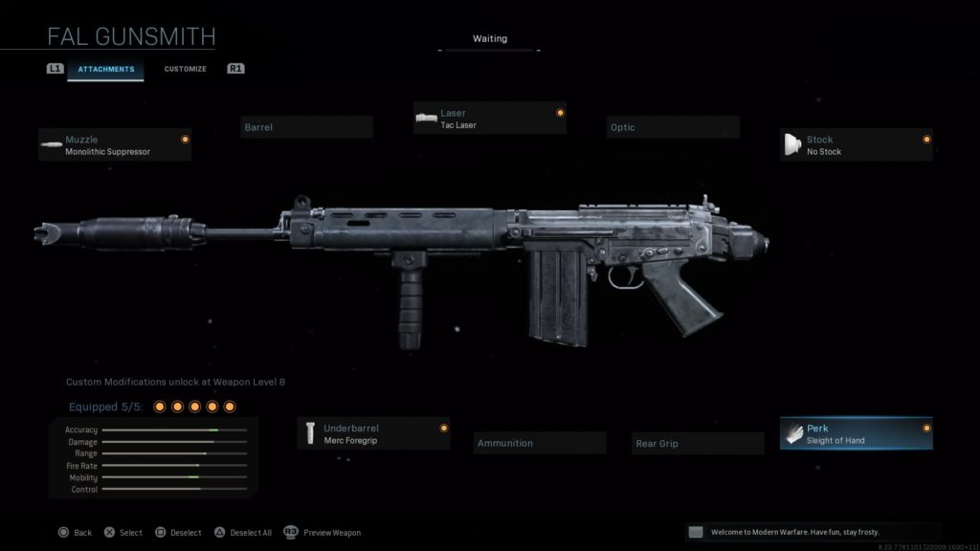This screenshot has width=980, height=551.
Task: Click the L1 bumper icon
Action: 55,69
